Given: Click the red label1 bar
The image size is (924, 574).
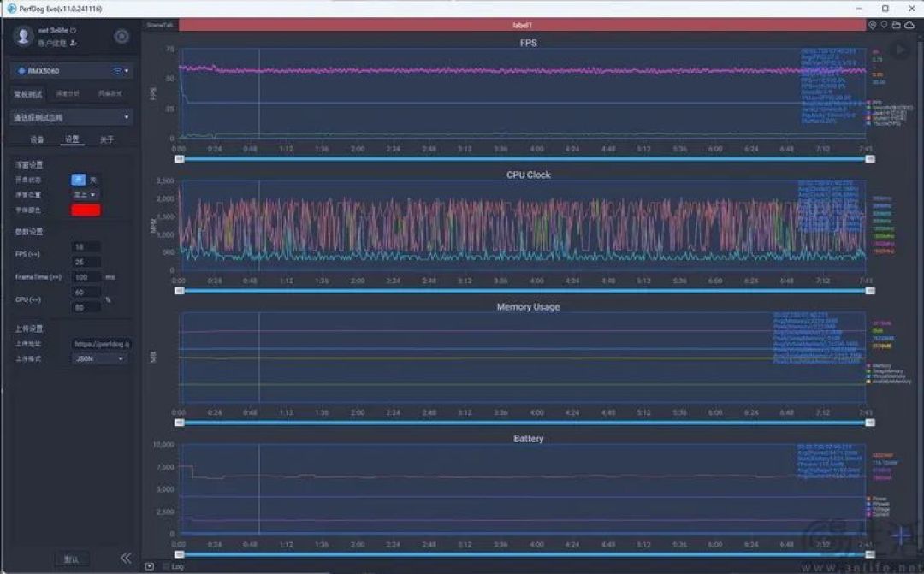Looking at the screenshot, I should [522, 25].
